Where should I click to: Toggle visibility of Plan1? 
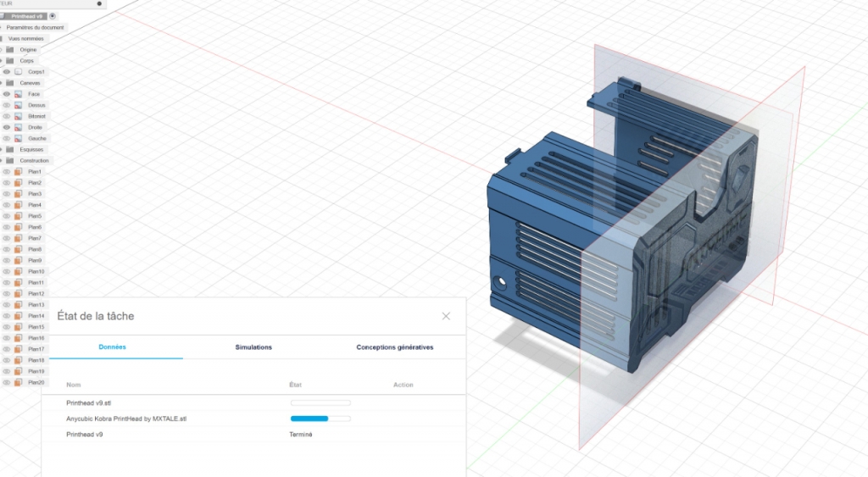click(7, 171)
